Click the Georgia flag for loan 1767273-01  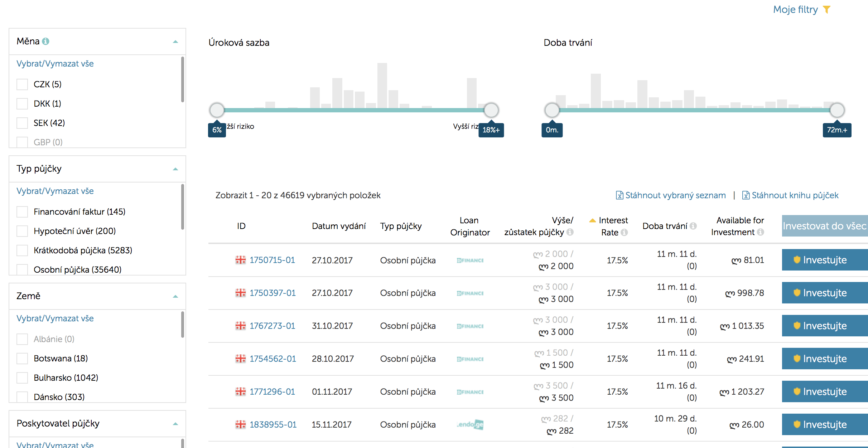coord(241,326)
